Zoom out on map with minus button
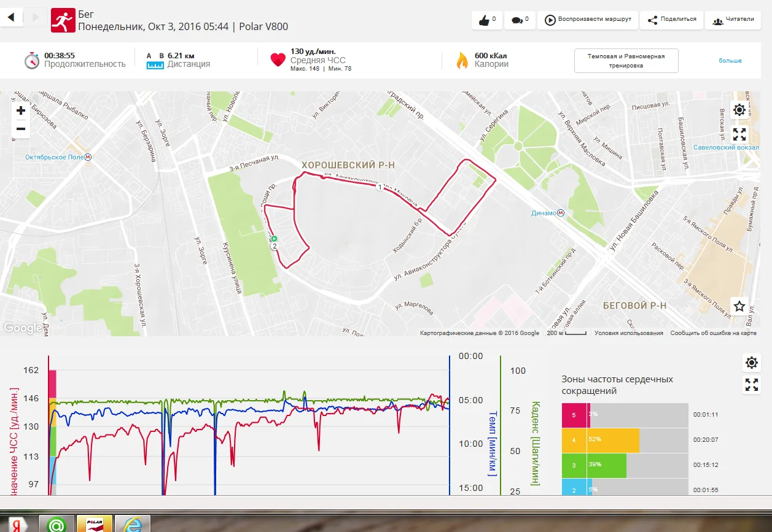 21,129
